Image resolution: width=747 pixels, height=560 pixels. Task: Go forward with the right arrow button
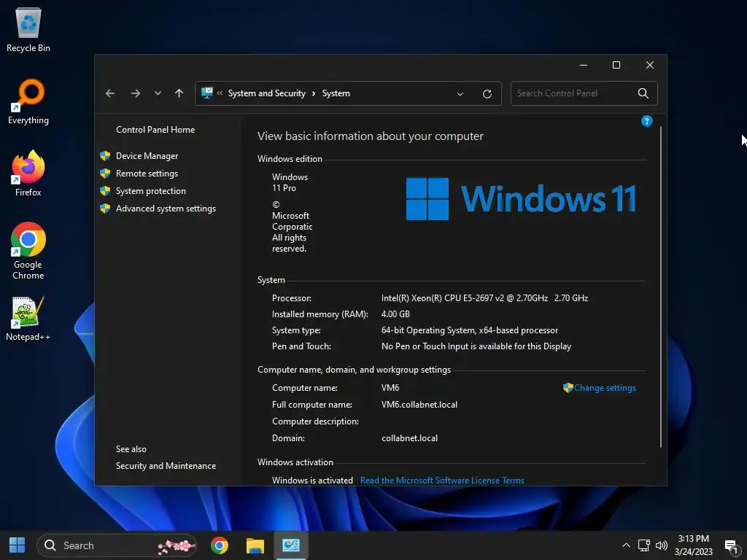click(x=136, y=93)
